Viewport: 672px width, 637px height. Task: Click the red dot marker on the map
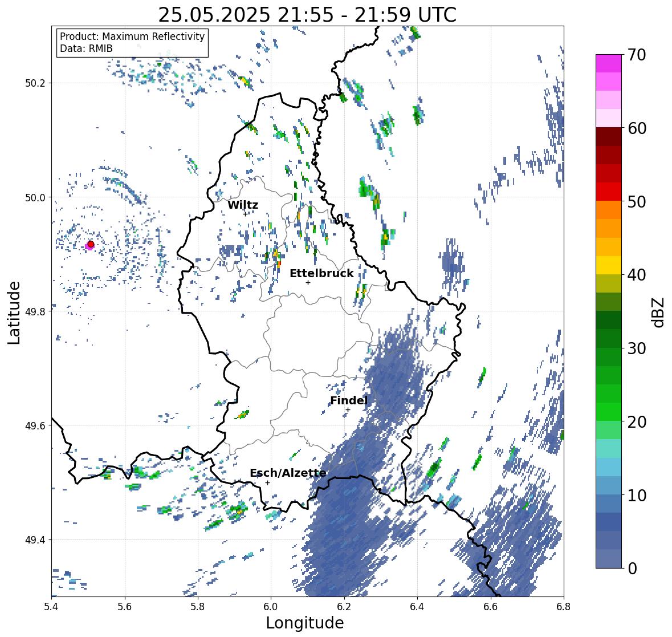coord(91,244)
